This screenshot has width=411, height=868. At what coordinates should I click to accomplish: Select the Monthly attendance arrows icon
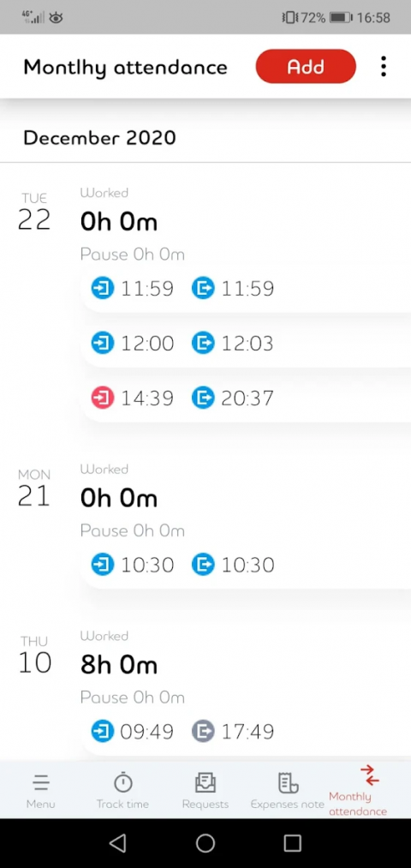(370, 775)
